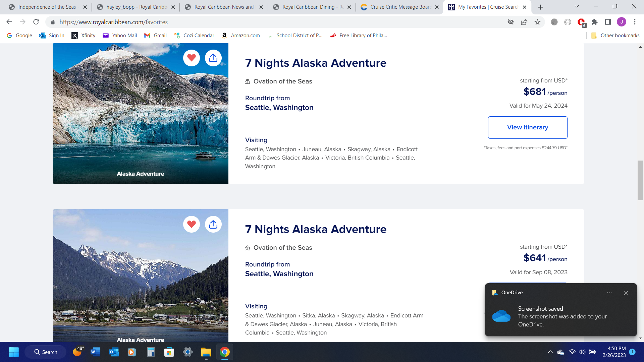Click the mountain town photo thumbnail

(x=141, y=276)
